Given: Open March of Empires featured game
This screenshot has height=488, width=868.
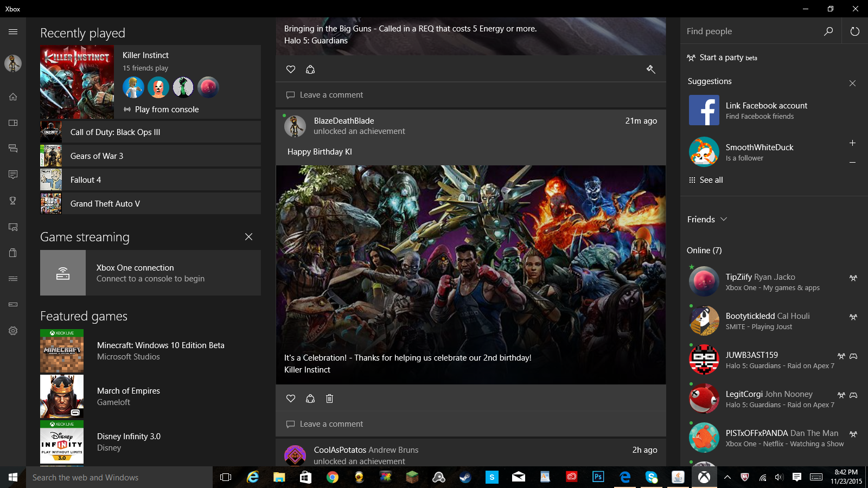Looking at the screenshot, I should [150, 396].
